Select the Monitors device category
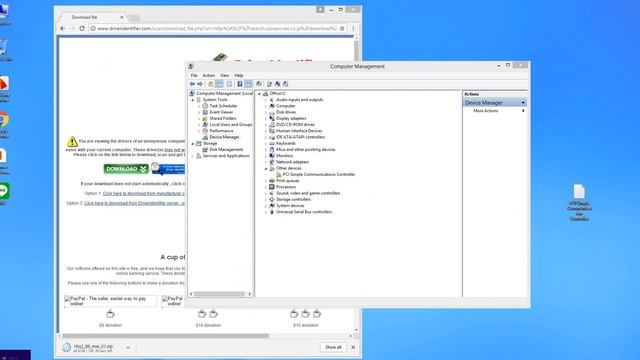 (x=284, y=156)
